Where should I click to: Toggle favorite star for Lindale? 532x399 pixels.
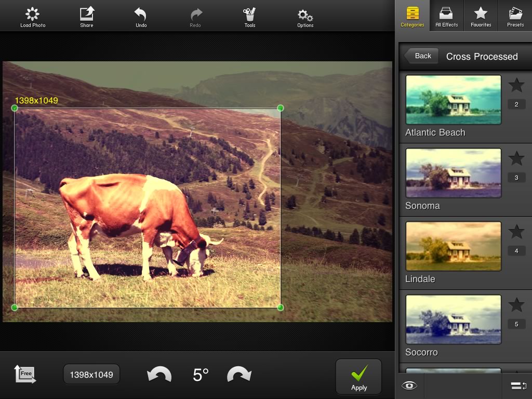point(516,231)
